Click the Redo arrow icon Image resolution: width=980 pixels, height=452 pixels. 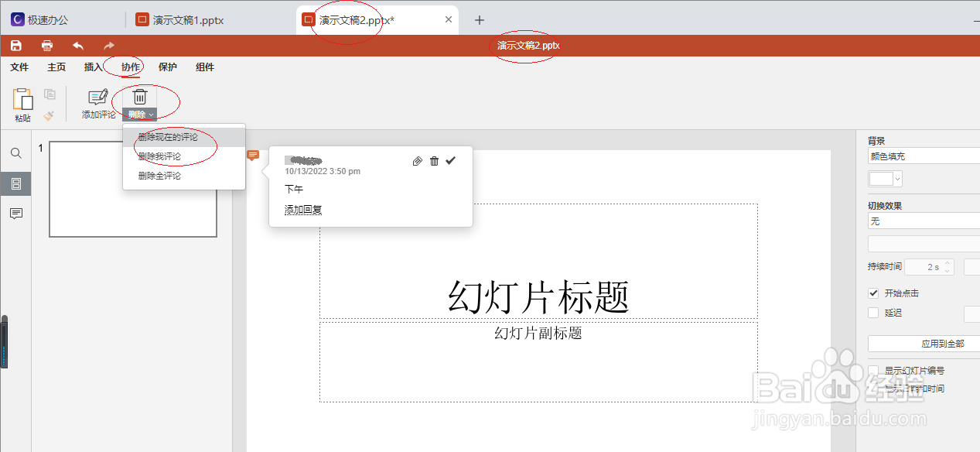click(108, 45)
